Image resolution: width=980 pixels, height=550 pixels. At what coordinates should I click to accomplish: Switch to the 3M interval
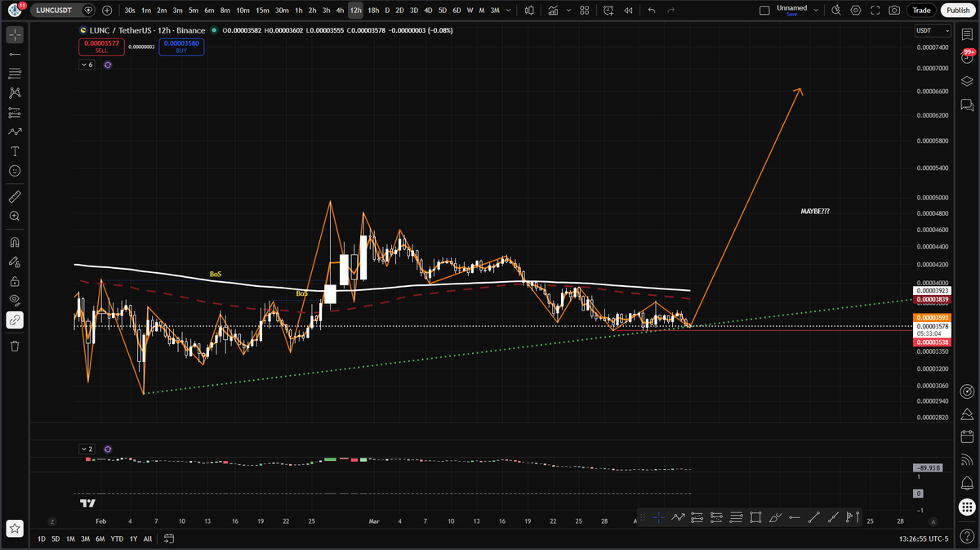(x=495, y=11)
